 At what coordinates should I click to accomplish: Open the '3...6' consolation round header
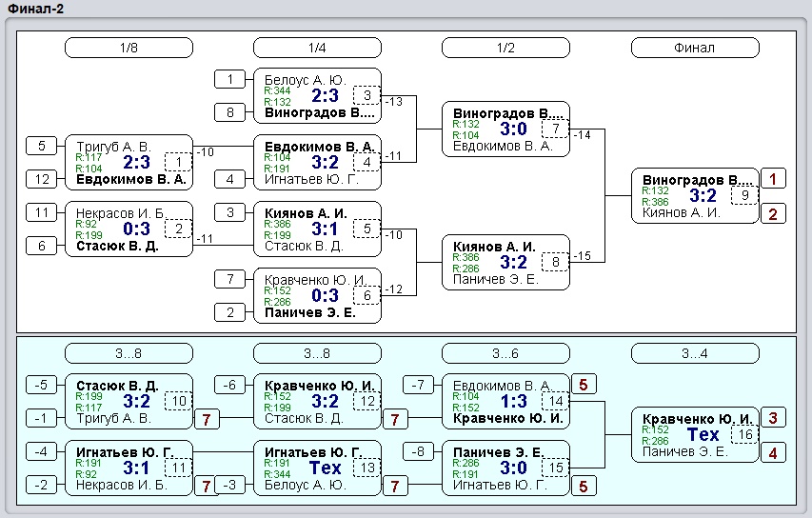[x=505, y=354]
